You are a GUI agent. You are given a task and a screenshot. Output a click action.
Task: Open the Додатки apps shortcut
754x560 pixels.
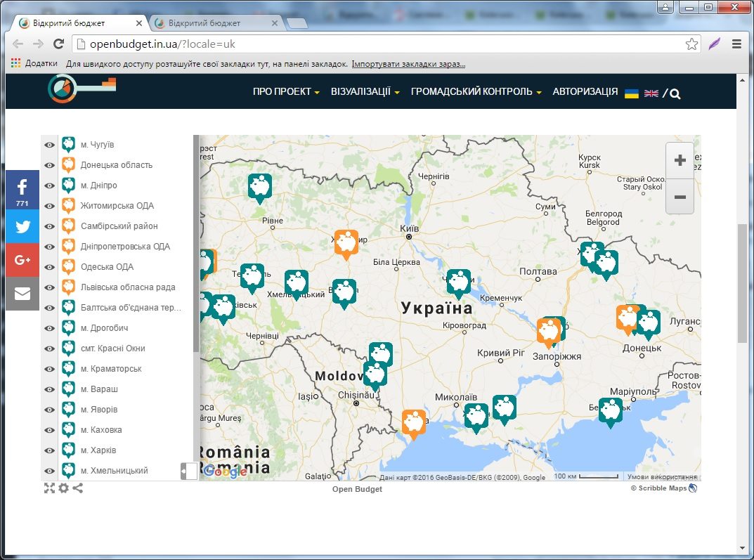point(34,63)
